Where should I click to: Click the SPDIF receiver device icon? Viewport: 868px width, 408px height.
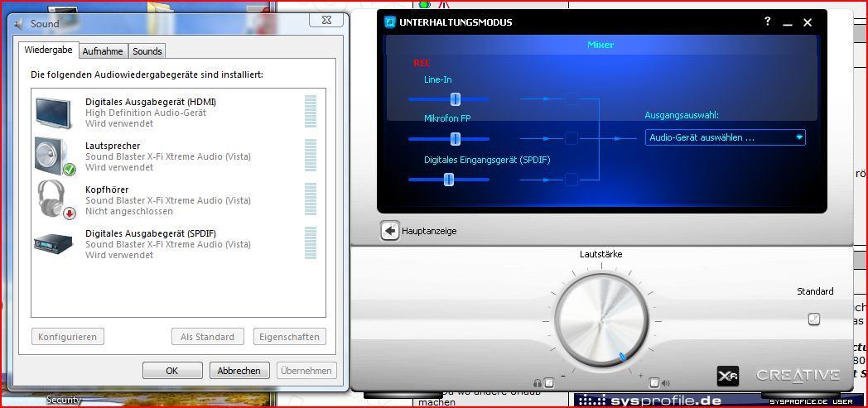pos(53,244)
